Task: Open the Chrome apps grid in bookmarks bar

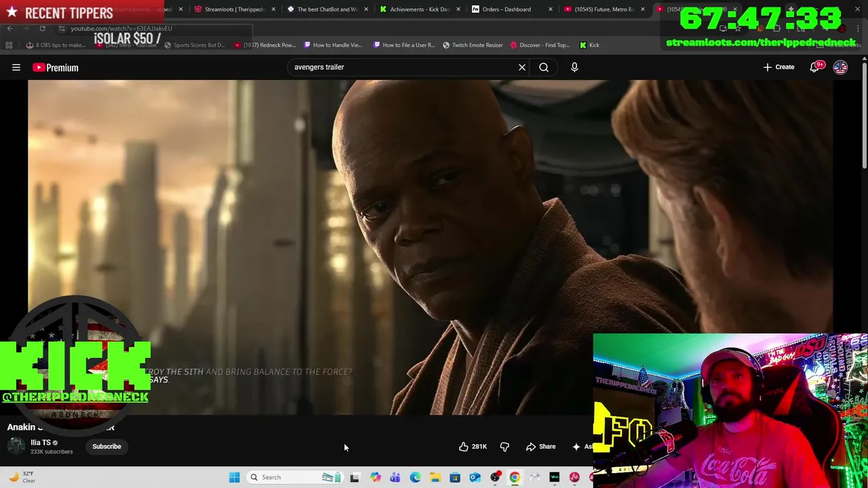Action: 9,45
